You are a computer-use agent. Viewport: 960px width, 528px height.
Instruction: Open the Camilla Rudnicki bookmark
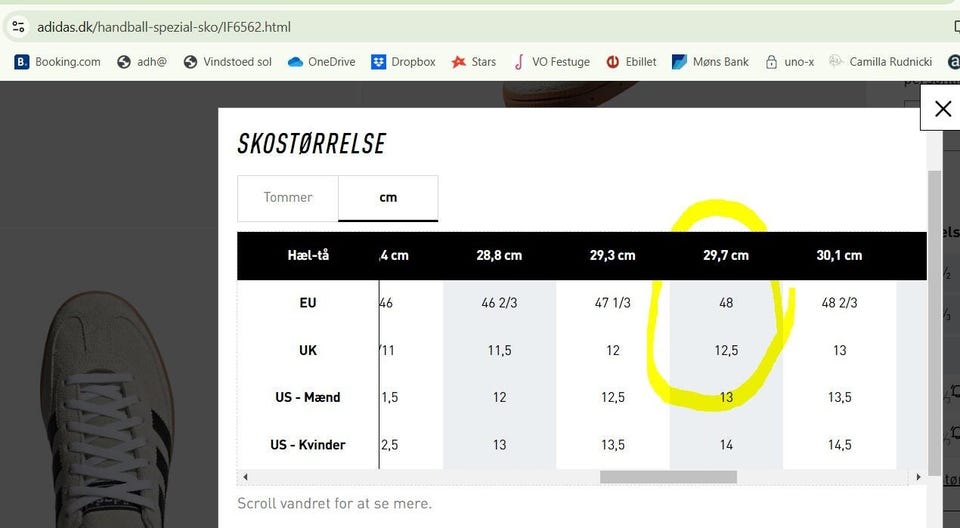(x=880, y=62)
